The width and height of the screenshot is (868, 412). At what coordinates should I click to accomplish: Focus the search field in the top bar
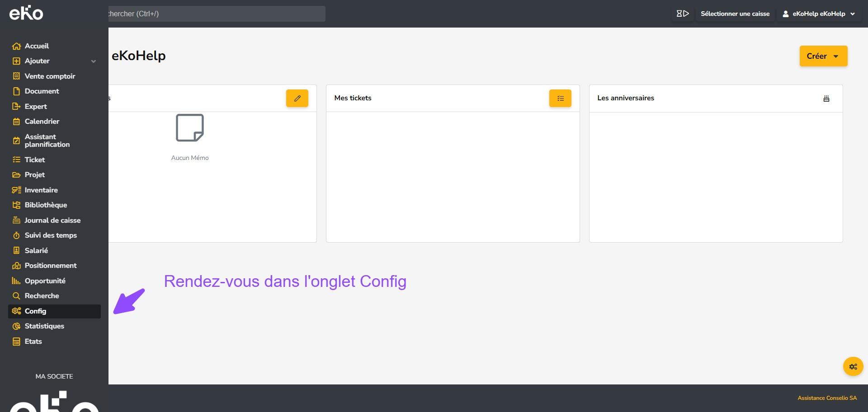(x=216, y=14)
